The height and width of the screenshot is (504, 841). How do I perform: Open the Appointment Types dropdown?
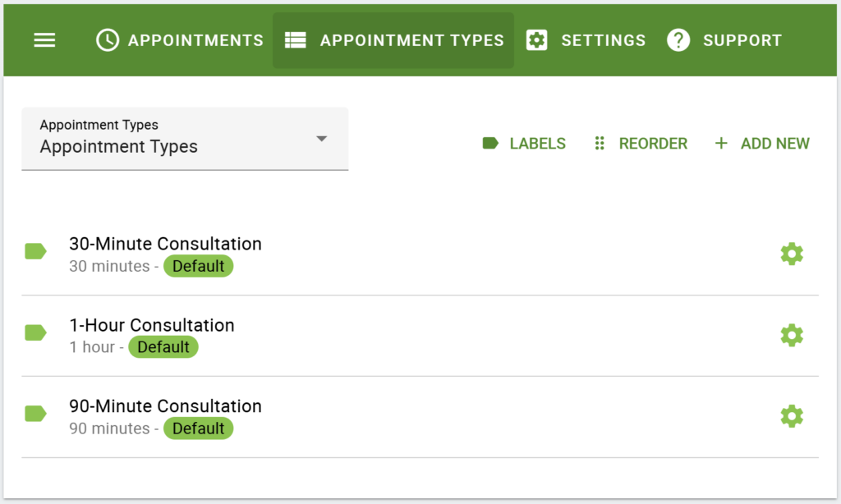tap(185, 139)
